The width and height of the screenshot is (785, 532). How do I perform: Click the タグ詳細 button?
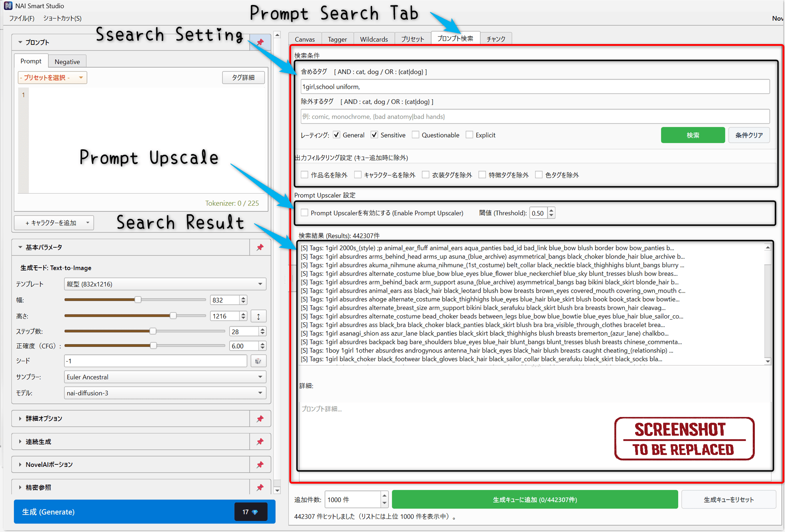243,77
